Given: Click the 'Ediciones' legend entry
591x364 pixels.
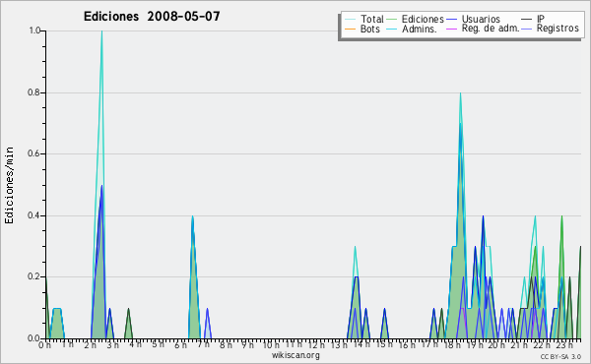Looking at the screenshot, I should click(416, 19).
